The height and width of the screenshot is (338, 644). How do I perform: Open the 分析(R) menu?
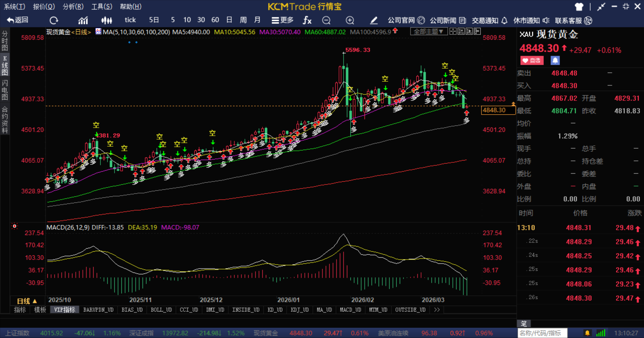pyautogui.click(x=73, y=6)
